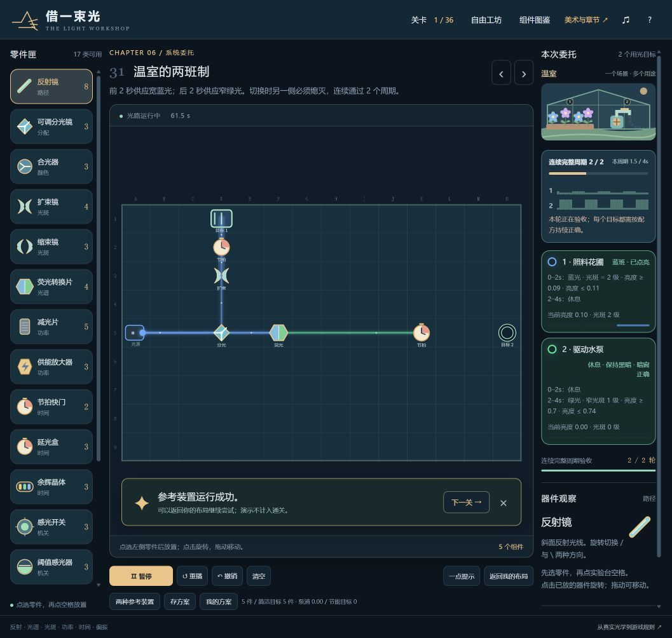Image resolution: width=672 pixels, height=638 pixels.
Task: Click the greenhouse scene thumbnail
Action: point(598,112)
